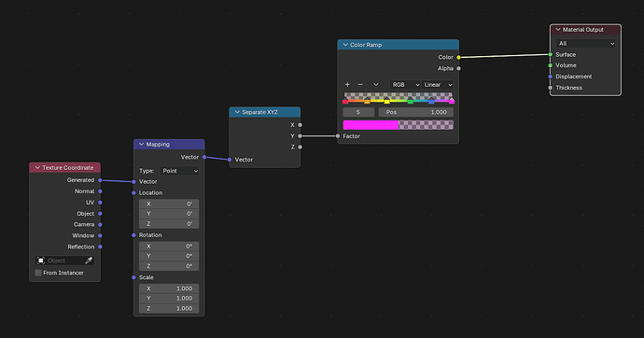Select the red color stop on the ramp

(345, 101)
